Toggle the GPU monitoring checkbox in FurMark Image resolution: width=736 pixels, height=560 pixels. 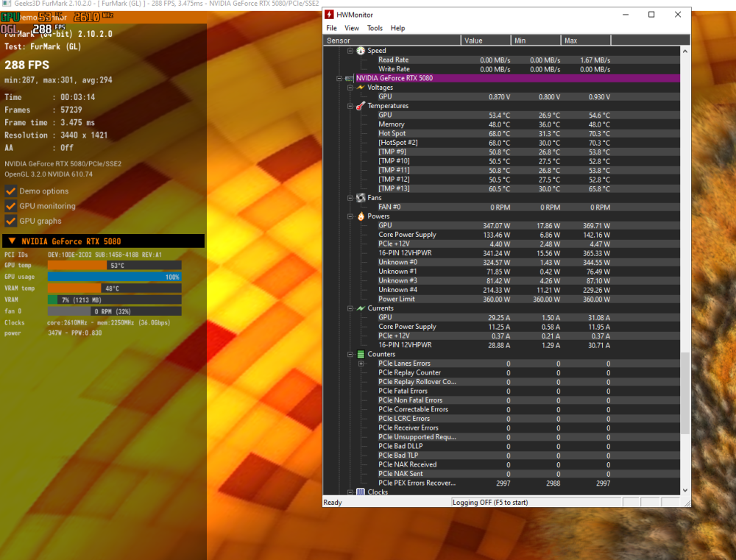(10, 206)
